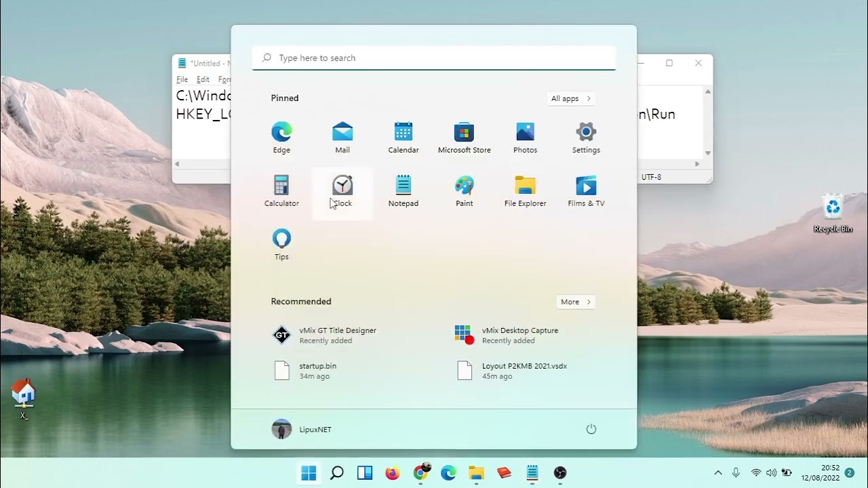Open the Mail pinned app
The image size is (868, 488).
pyautogui.click(x=342, y=138)
